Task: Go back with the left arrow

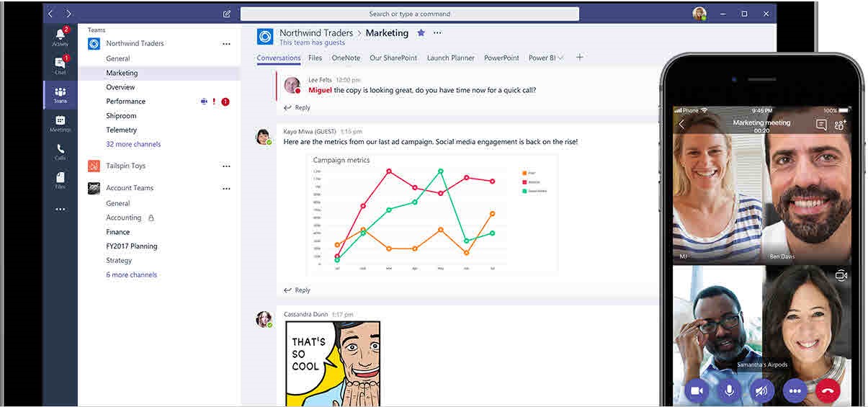Action: click(50, 14)
